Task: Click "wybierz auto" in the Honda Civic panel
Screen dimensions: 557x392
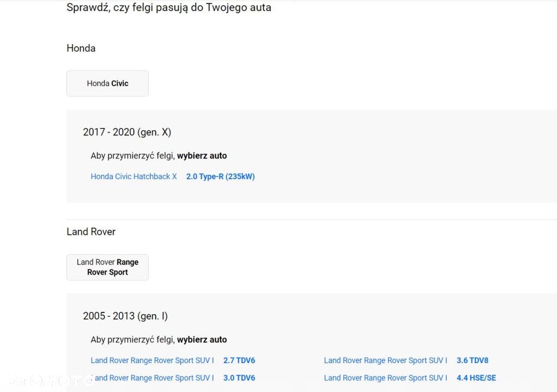Action: 202,156
